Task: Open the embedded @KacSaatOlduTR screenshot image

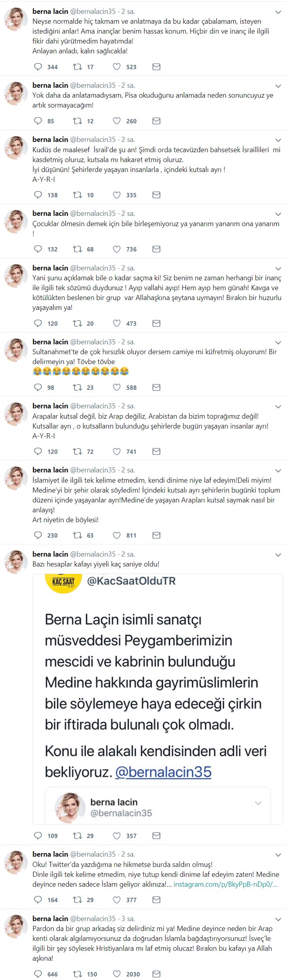Action: tap(158, 672)
